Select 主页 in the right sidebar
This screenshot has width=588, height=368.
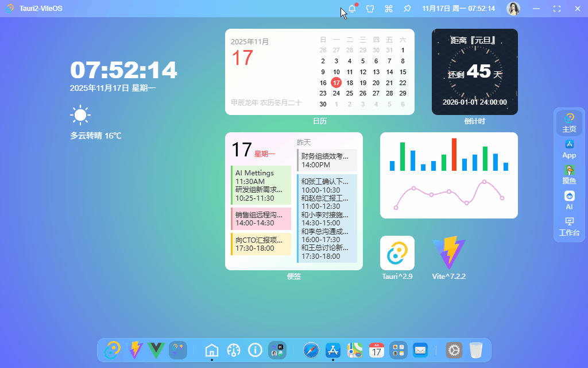[x=569, y=122]
